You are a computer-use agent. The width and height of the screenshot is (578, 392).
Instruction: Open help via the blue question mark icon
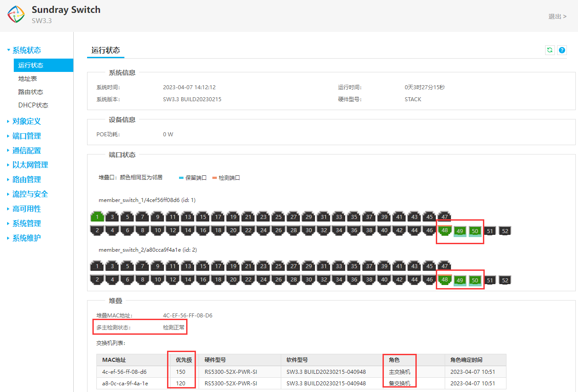coord(562,50)
